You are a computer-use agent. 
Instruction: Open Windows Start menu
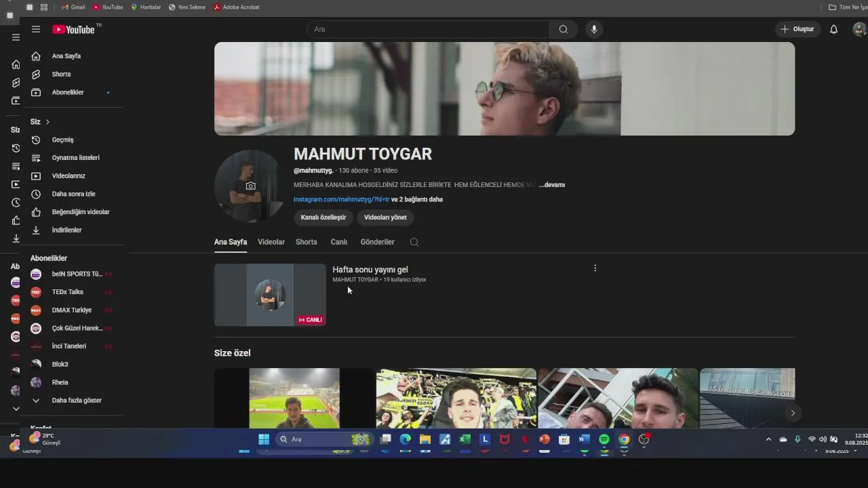tap(264, 439)
